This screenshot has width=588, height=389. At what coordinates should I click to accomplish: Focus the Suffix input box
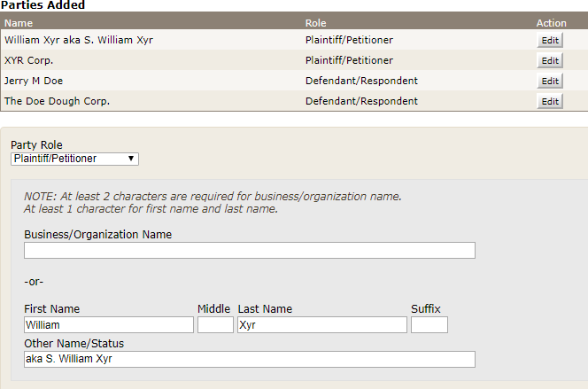(x=429, y=325)
